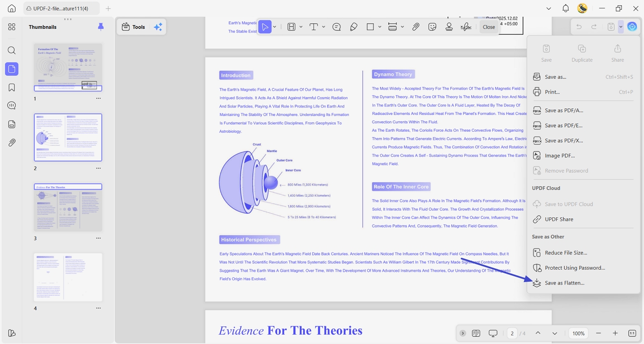Expand the pointer tool dropdown arrow
The width and height of the screenshot is (644, 344).
click(x=274, y=27)
